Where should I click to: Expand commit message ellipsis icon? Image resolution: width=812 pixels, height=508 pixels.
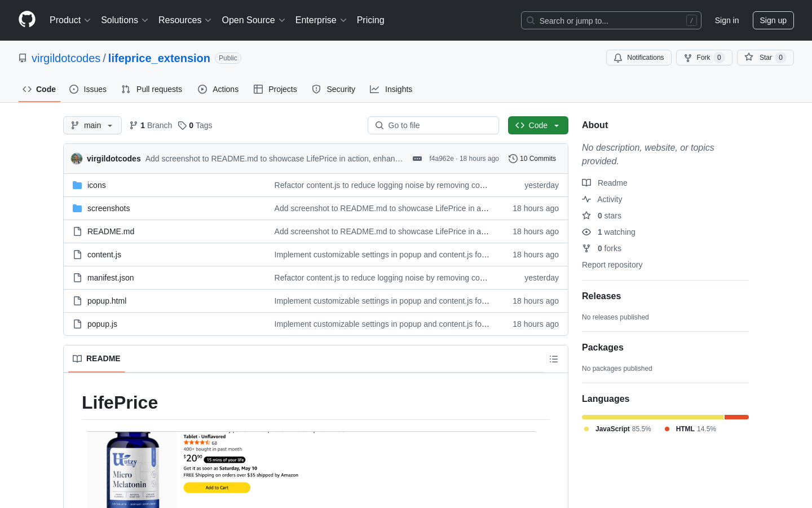[x=417, y=159]
